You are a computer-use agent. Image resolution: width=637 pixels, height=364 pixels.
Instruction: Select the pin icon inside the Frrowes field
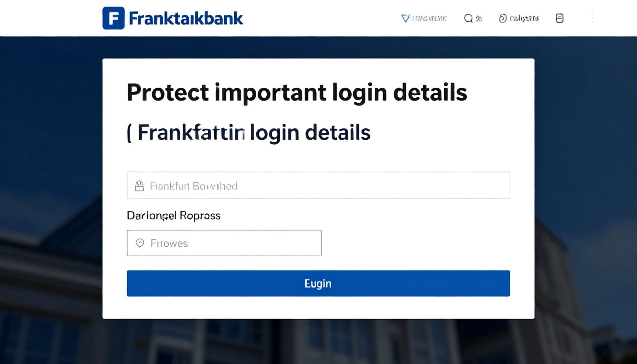[x=140, y=243]
